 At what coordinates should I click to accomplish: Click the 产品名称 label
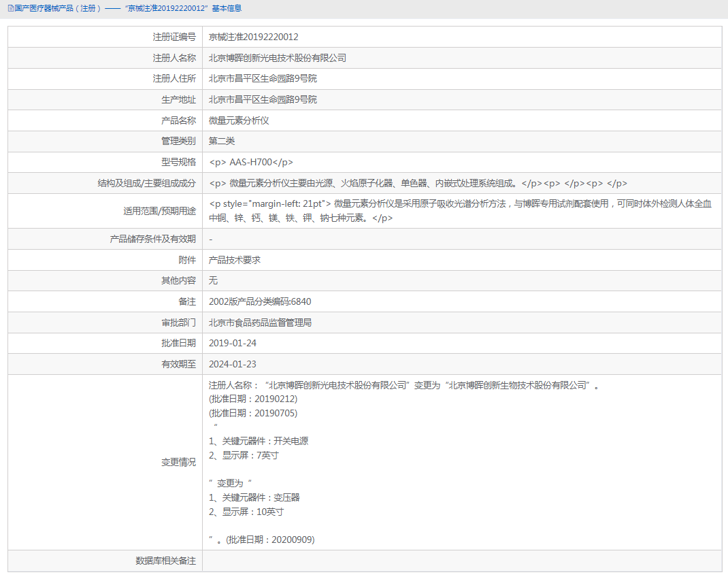tap(178, 120)
